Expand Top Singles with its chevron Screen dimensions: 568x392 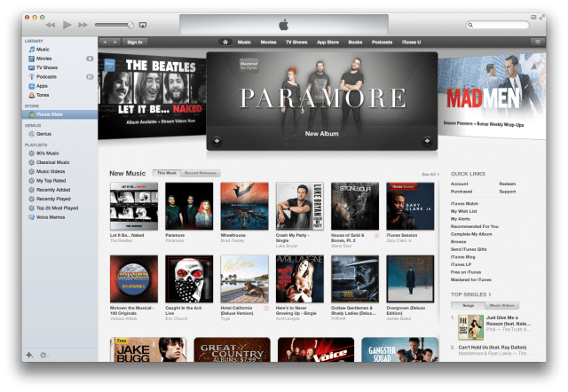point(490,294)
